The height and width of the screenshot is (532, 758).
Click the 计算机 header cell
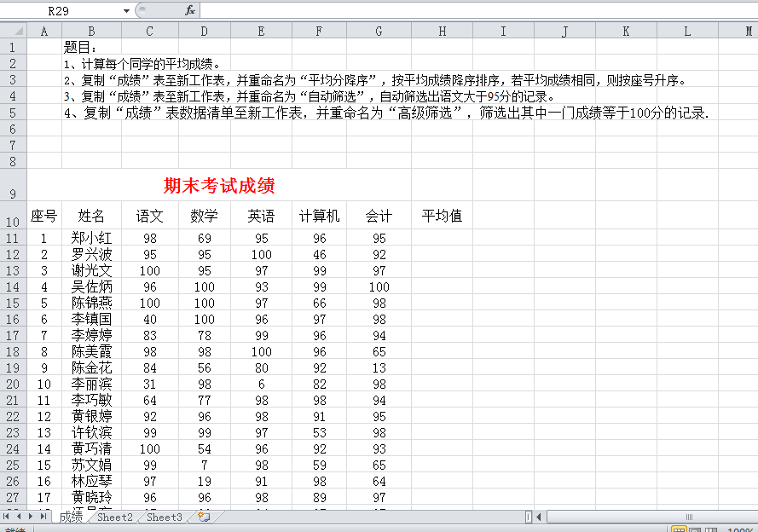pyautogui.click(x=319, y=216)
